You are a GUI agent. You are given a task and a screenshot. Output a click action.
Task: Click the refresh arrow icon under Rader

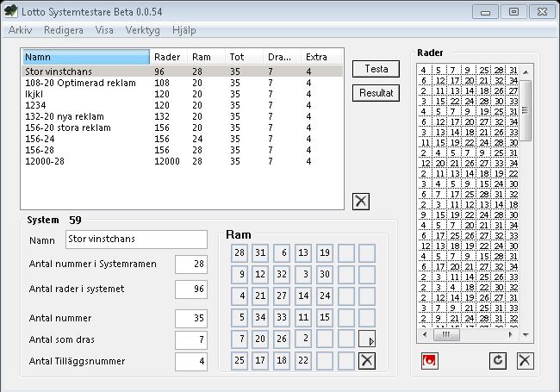498,360
